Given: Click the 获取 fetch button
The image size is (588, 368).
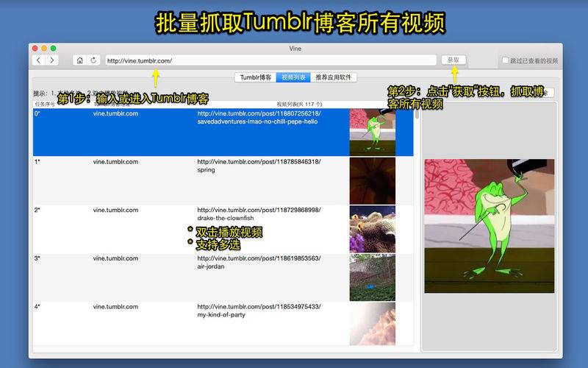Looking at the screenshot, I should tap(453, 60).
